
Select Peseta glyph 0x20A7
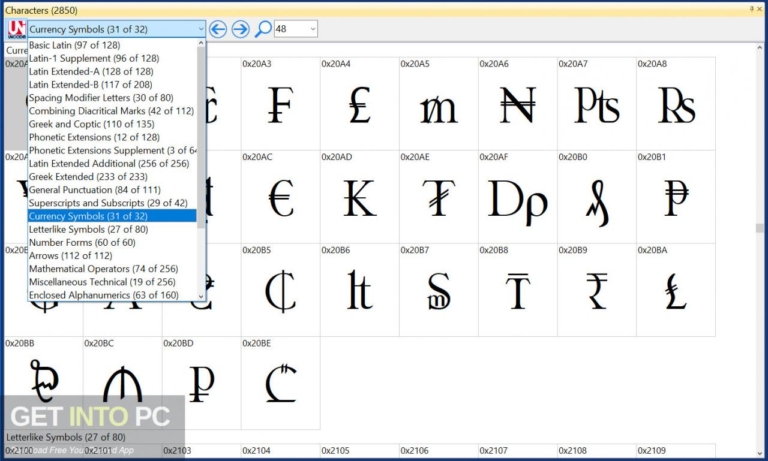click(x=597, y=103)
